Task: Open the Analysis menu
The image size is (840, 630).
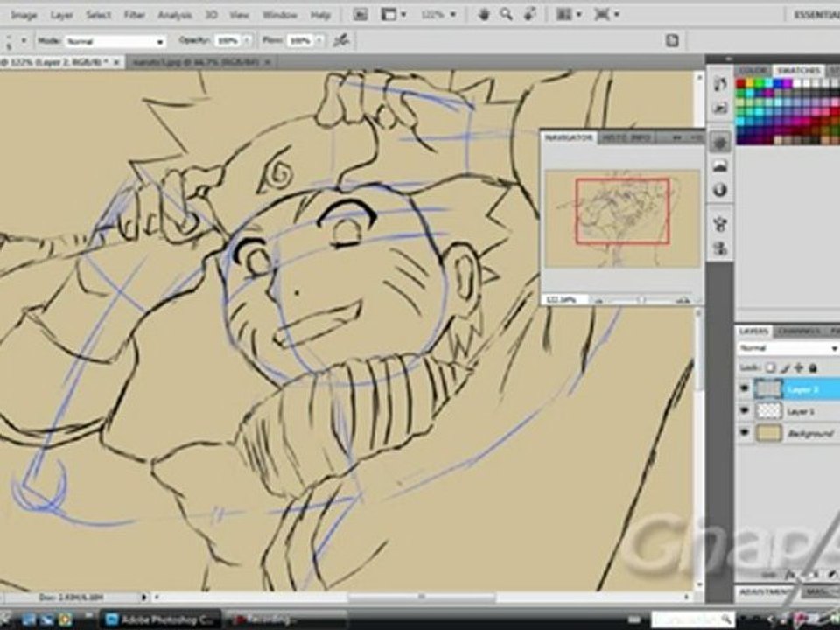Action: click(175, 15)
